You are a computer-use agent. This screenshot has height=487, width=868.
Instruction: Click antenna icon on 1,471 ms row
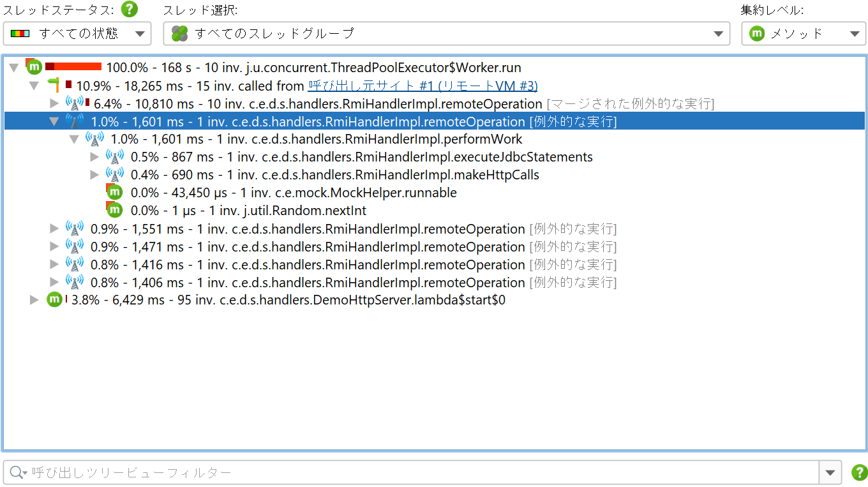tap(75, 246)
